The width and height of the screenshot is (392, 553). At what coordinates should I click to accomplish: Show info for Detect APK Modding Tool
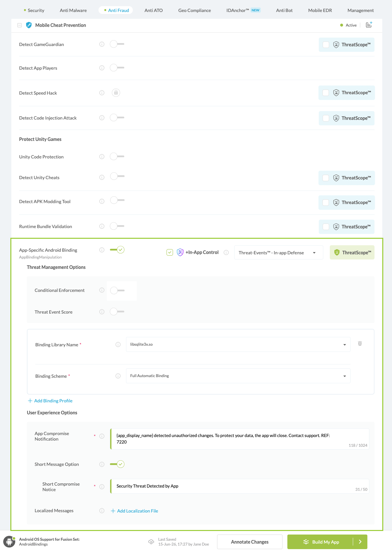102,201
